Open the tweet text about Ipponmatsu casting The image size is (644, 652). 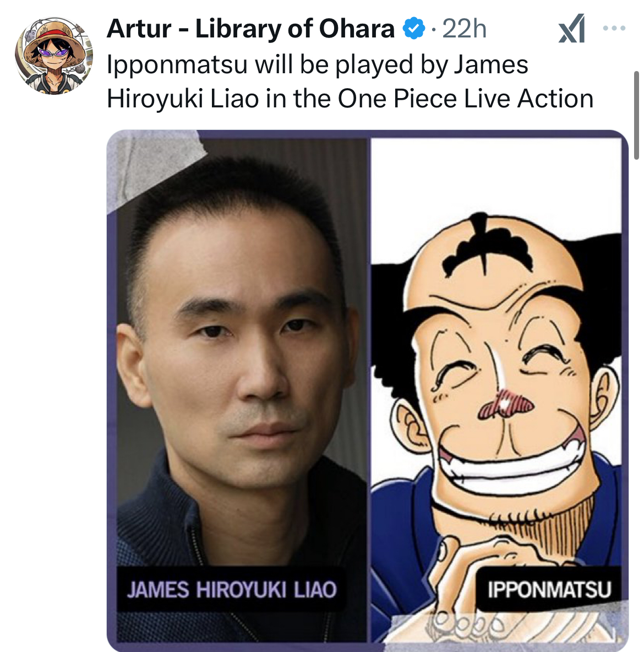[350, 81]
